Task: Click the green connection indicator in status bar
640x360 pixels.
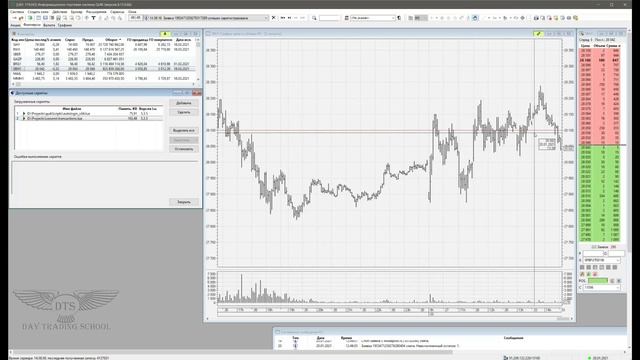Action: [590, 358]
